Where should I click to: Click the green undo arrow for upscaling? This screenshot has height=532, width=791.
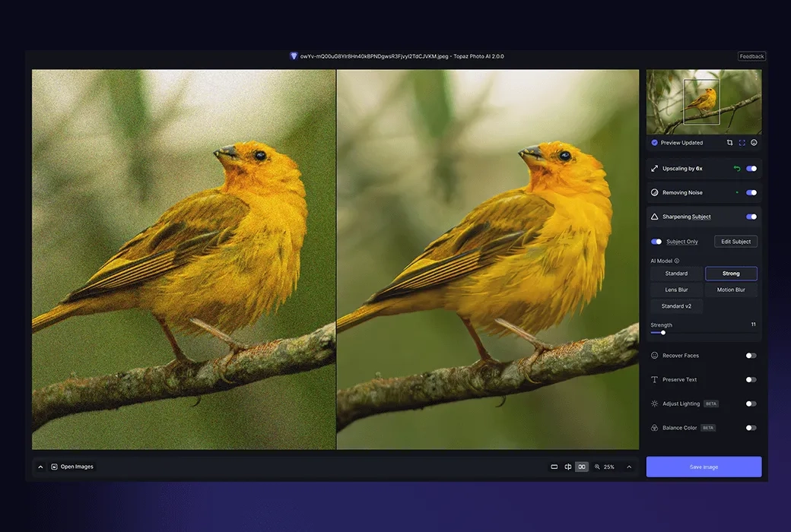point(737,169)
